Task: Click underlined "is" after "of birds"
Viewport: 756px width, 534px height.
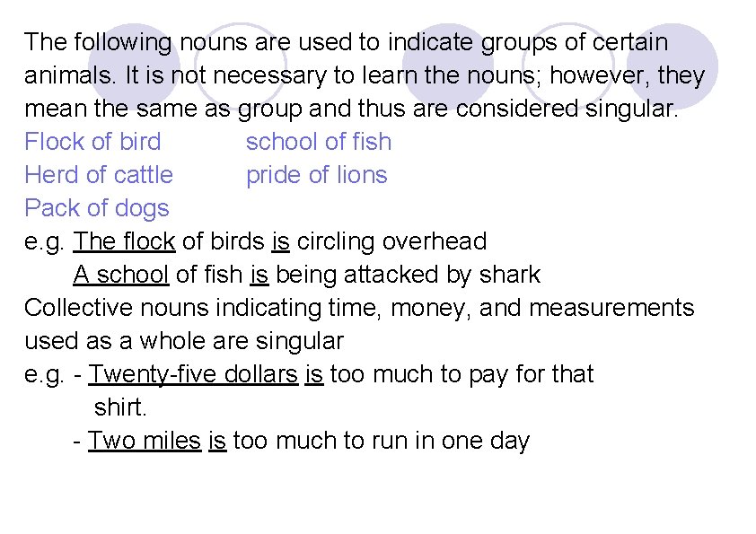Action: coord(281,241)
